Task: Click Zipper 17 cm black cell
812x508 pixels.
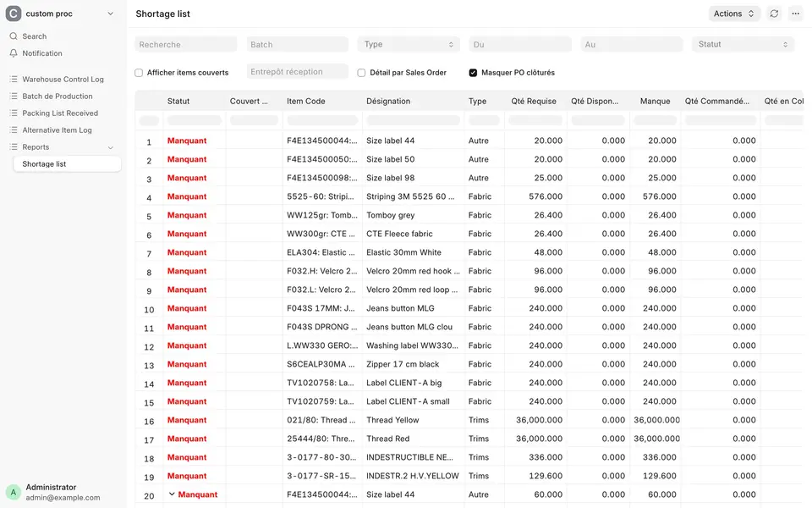Action: 403,364
